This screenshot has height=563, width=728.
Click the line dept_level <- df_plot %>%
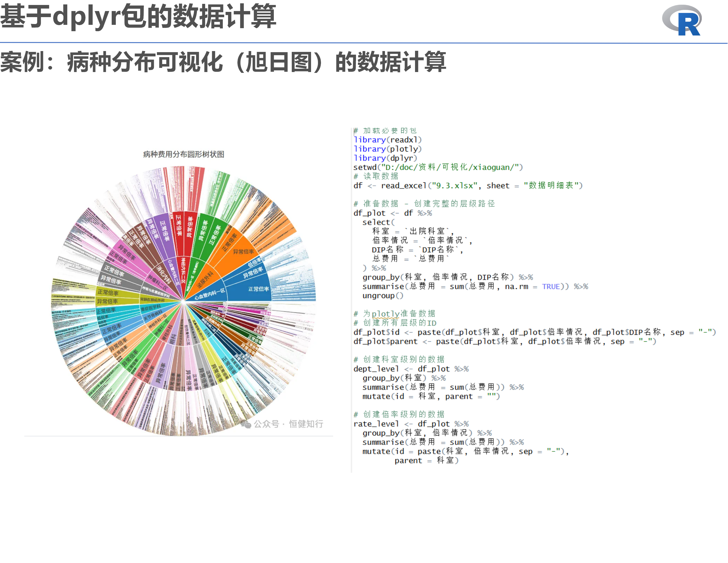click(411, 369)
